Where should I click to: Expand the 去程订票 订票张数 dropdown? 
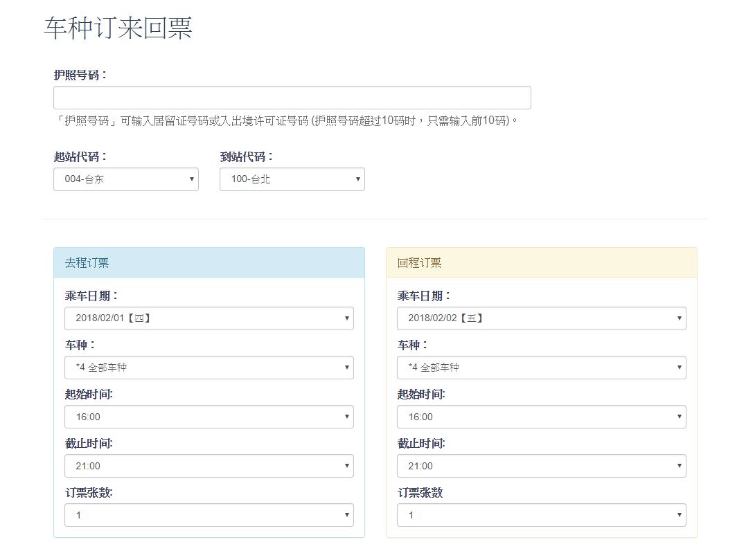click(x=209, y=515)
